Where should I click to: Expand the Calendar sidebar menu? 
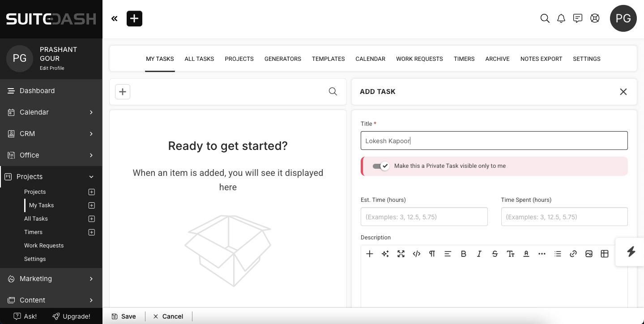click(x=91, y=112)
